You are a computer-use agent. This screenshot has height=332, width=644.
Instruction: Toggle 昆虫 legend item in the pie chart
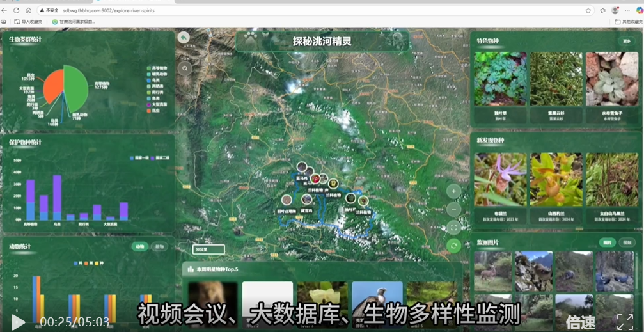tap(156, 111)
